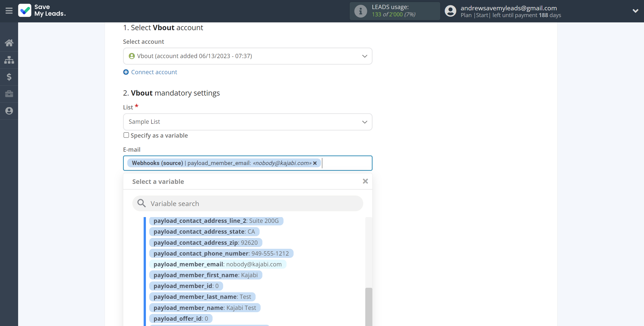Open the profile icon in the sidebar
Screen dimensions: 644x326
click(x=9, y=111)
